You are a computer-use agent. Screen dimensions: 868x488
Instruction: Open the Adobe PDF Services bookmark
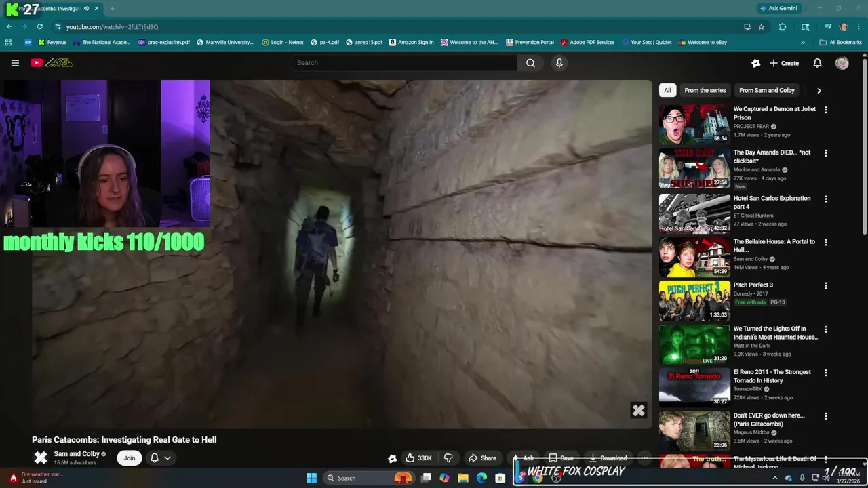(587, 42)
